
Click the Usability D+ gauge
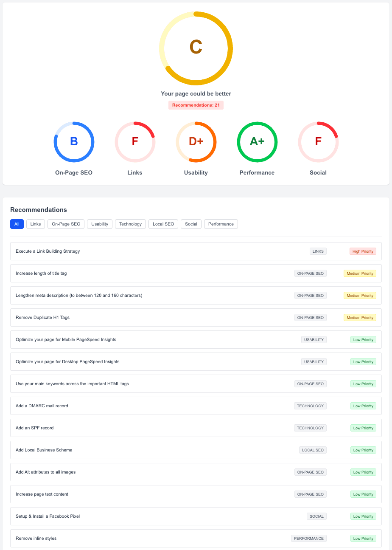click(196, 142)
